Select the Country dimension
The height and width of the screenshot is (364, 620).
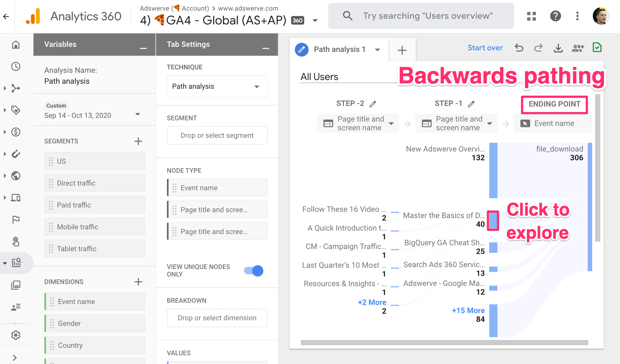pos(94,345)
